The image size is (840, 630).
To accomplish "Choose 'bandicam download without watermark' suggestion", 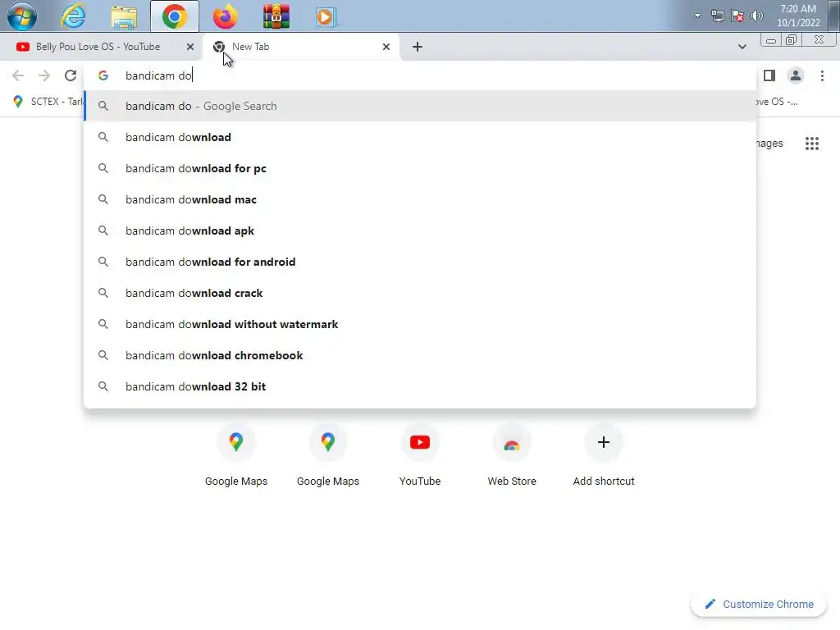I will (x=420, y=324).
